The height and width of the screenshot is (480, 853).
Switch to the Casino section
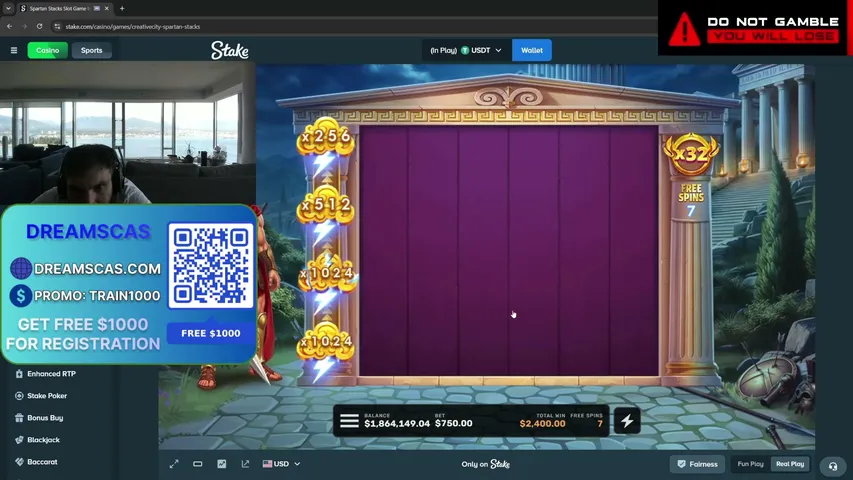pos(47,50)
